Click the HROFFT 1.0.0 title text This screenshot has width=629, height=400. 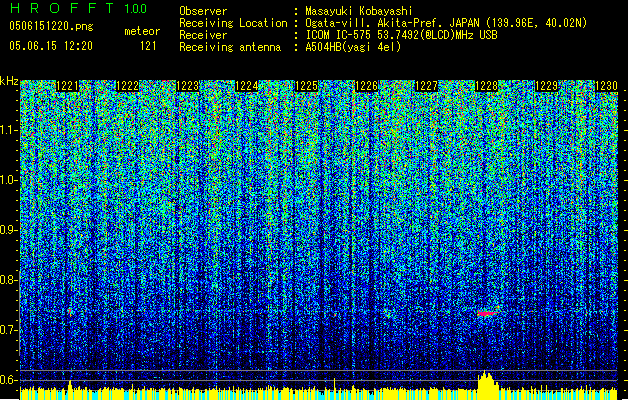[x=78, y=8]
